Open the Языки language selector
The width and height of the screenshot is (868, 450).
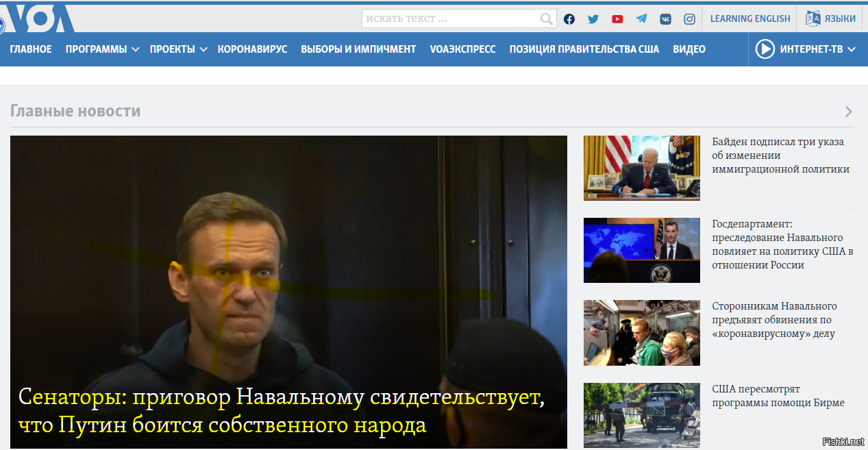click(830, 19)
